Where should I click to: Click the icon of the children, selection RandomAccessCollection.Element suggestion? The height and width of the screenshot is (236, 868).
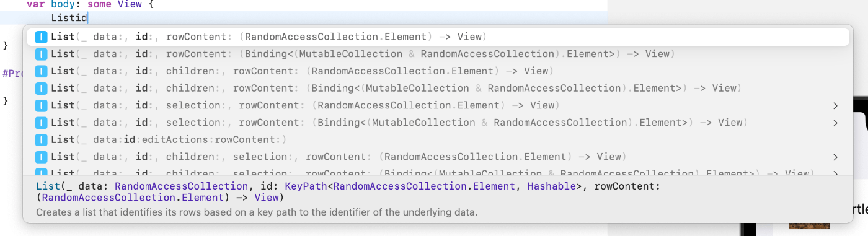coord(41,157)
